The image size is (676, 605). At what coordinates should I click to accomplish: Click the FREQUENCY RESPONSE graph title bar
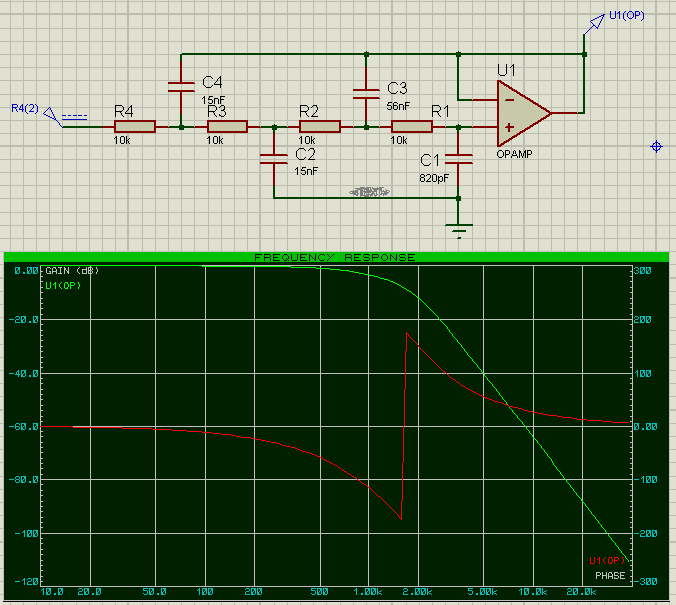tap(335, 257)
